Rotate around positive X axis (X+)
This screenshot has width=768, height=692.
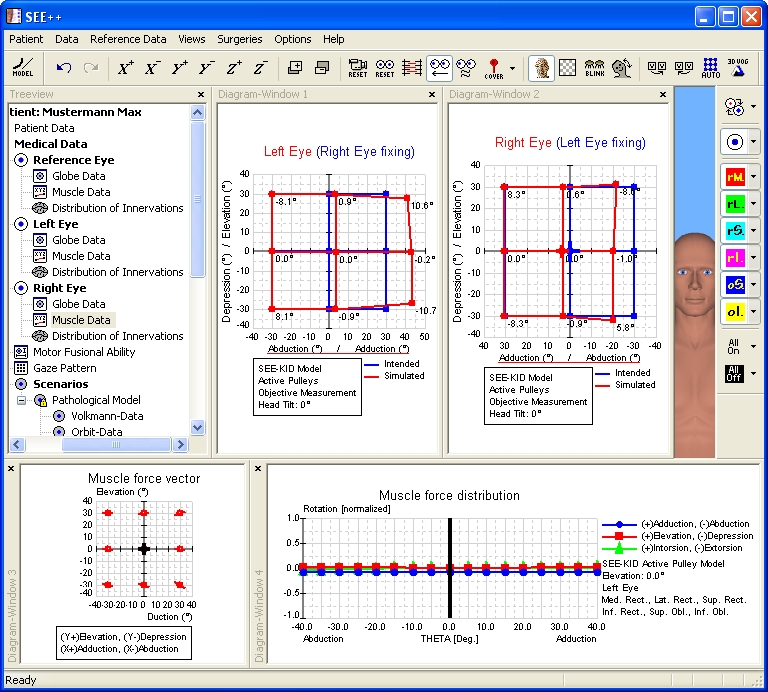[125, 68]
